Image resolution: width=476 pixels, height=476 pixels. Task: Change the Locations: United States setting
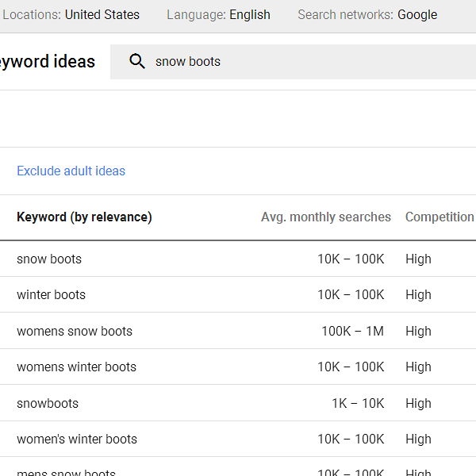point(71,15)
